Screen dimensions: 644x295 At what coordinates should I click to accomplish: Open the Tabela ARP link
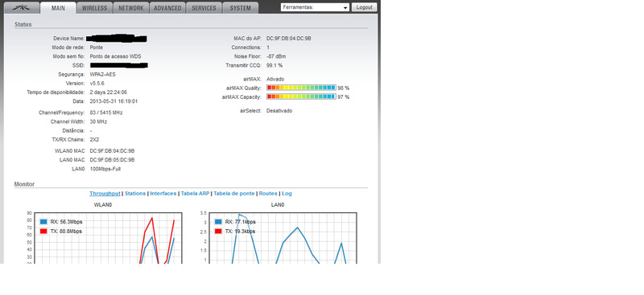pyautogui.click(x=195, y=193)
